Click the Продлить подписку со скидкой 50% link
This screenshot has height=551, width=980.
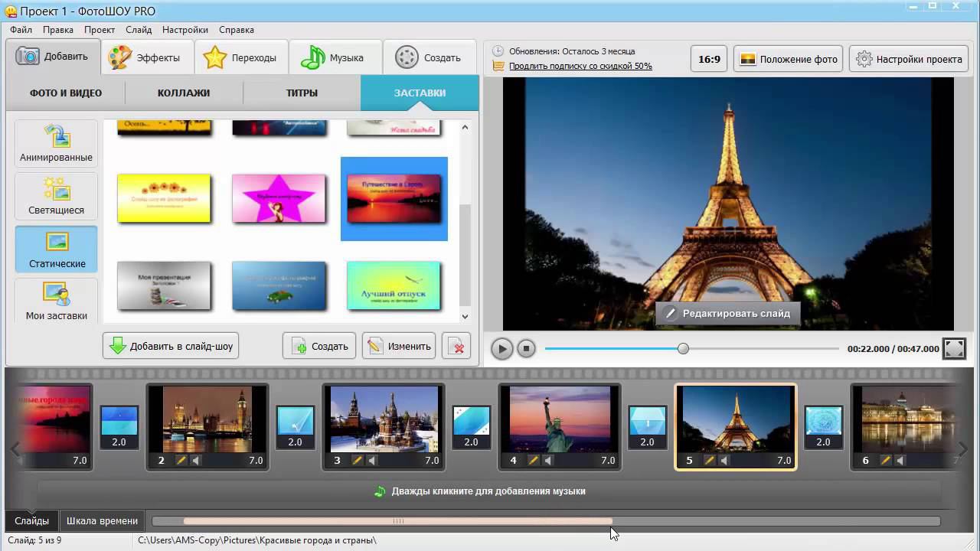[580, 66]
